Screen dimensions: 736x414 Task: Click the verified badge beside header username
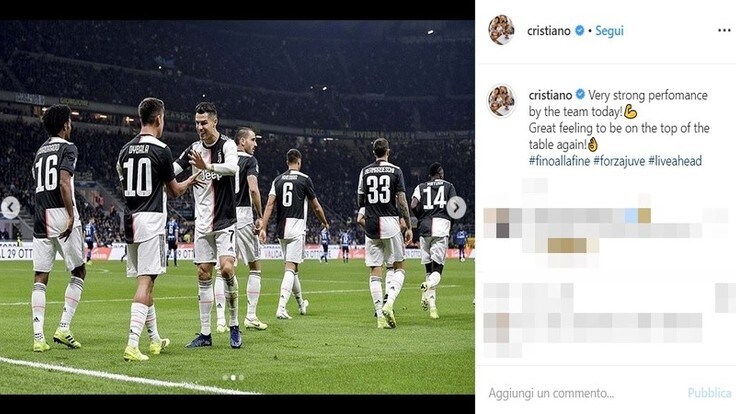pyautogui.click(x=580, y=31)
